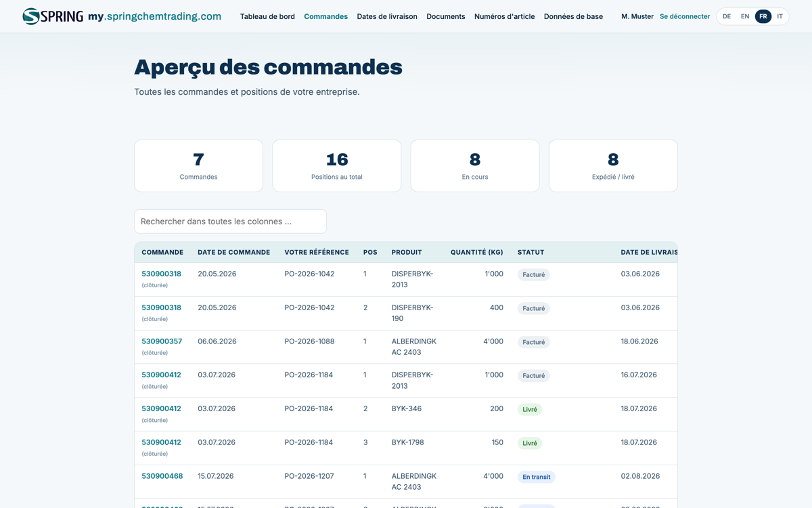Image resolution: width=812 pixels, height=508 pixels.
Task: Click the Spring logo in the header
Action: point(53,16)
